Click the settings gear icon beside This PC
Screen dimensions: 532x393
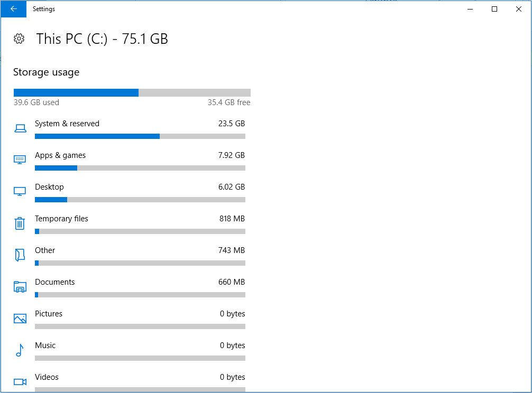point(19,39)
